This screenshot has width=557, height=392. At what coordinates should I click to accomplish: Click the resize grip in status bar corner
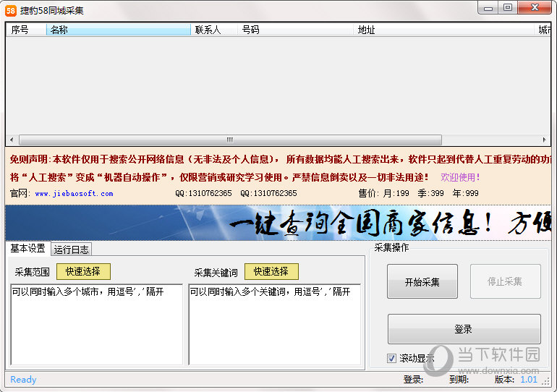[x=546, y=381]
